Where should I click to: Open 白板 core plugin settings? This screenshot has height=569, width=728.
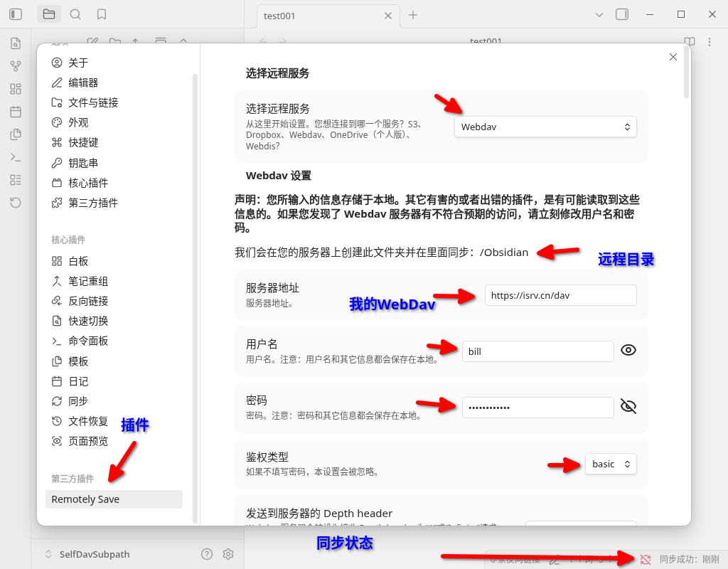pos(114,261)
